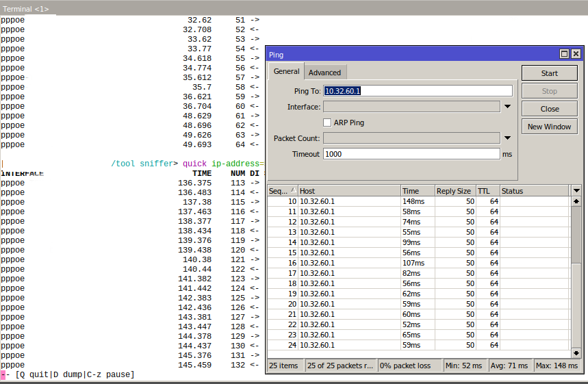Image resolution: width=588 pixels, height=384 pixels.
Task: Focus the Ping To address field
Action: tap(418, 91)
